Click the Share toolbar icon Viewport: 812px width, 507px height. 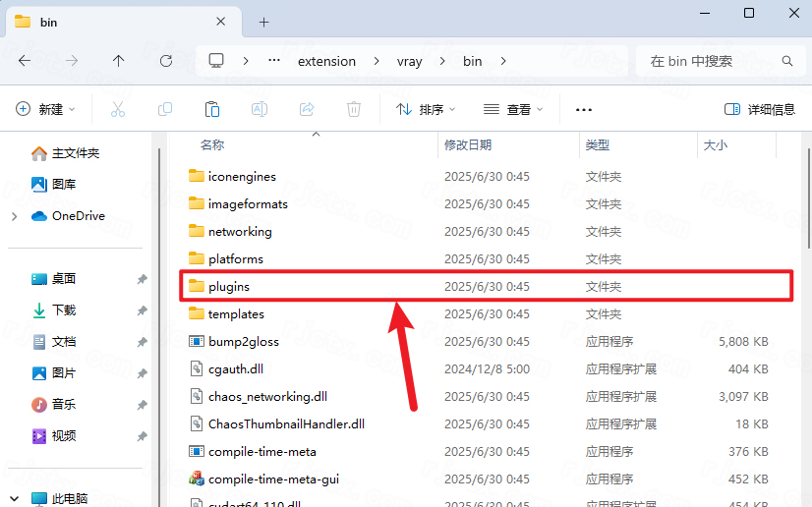pos(307,109)
